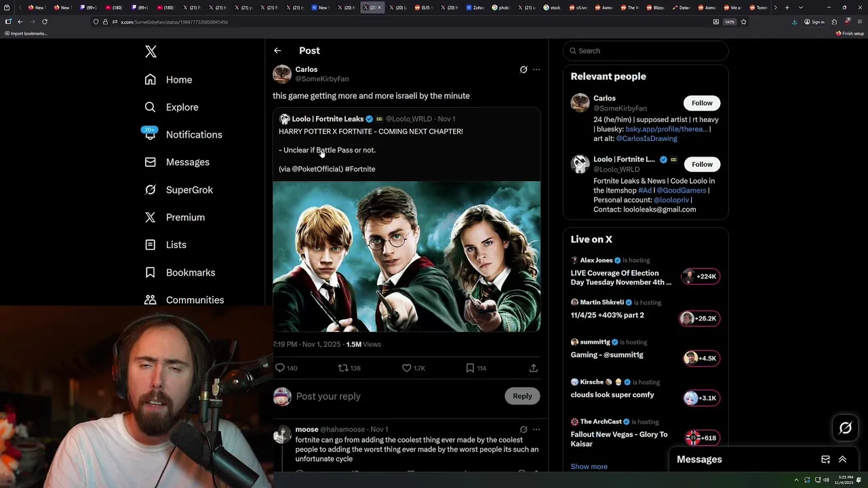Screen dimensions: 868x488
Task: Expand the Messages drawer
Action: pos(842,460)
